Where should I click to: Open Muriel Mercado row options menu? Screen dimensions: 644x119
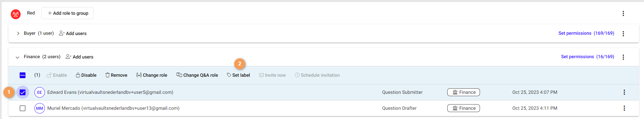(624, 108)
